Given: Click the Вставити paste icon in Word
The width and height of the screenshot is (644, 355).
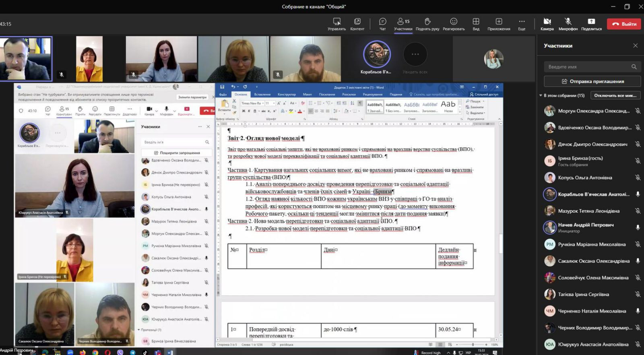Looking at the screenshot, I should coord(225,106).
